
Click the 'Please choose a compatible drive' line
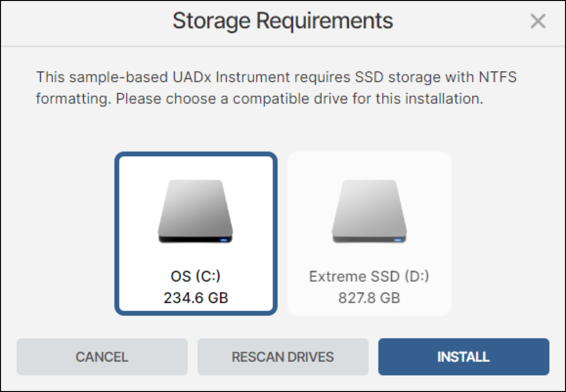260,99
